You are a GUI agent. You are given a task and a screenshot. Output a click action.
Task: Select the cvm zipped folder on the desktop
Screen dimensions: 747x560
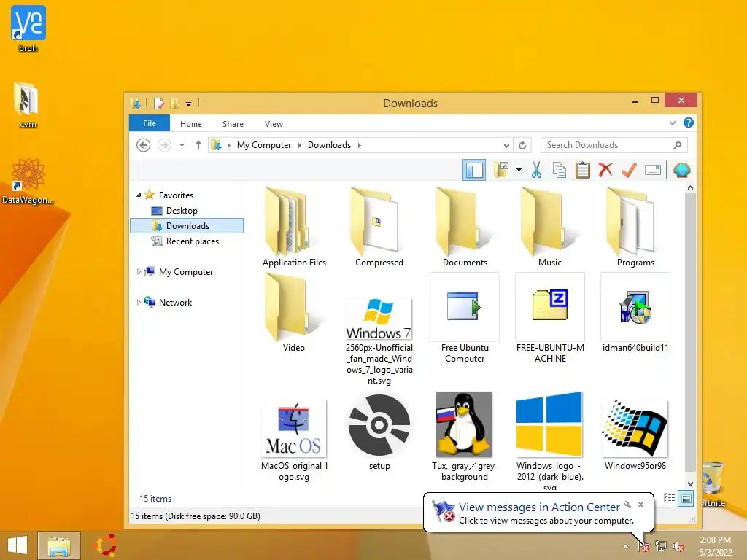tap(27, 105)
